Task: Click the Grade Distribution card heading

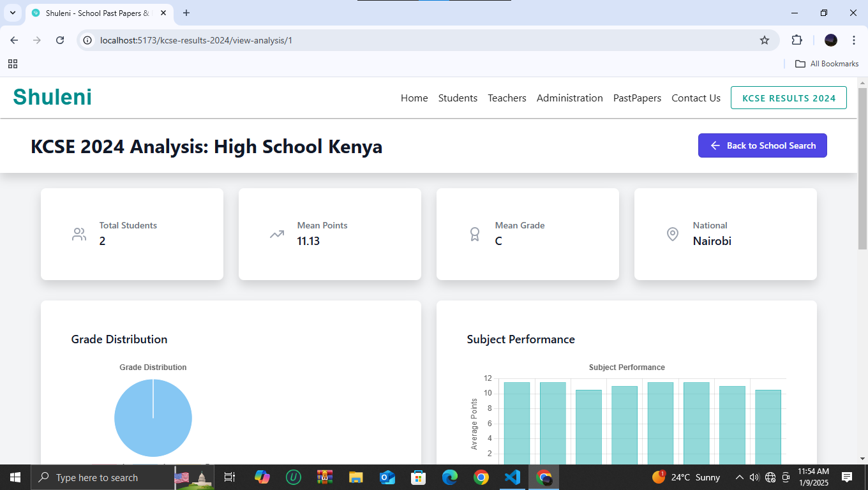Action: 119,339
